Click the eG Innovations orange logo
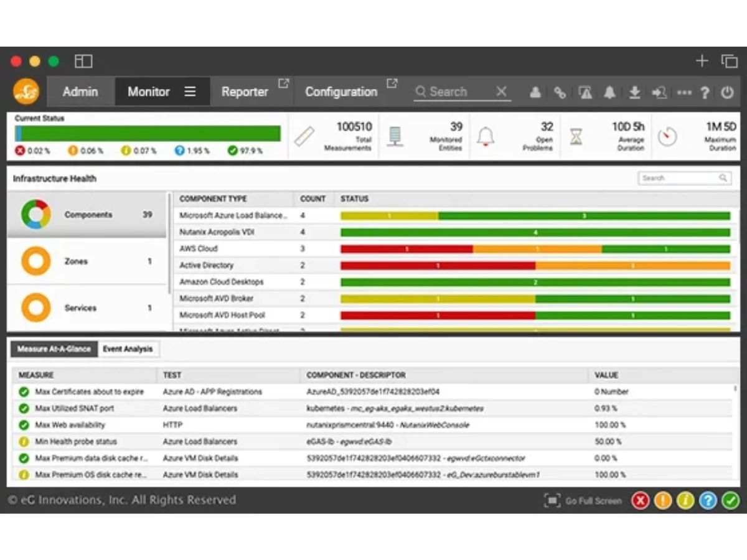 (x=26, y=91)
